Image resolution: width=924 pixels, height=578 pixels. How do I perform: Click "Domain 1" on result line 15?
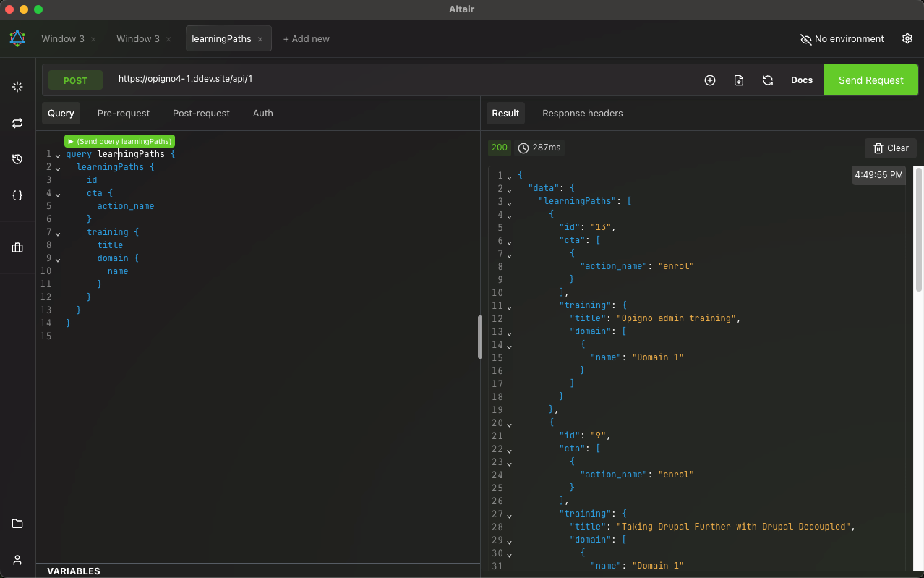[658, 357]
